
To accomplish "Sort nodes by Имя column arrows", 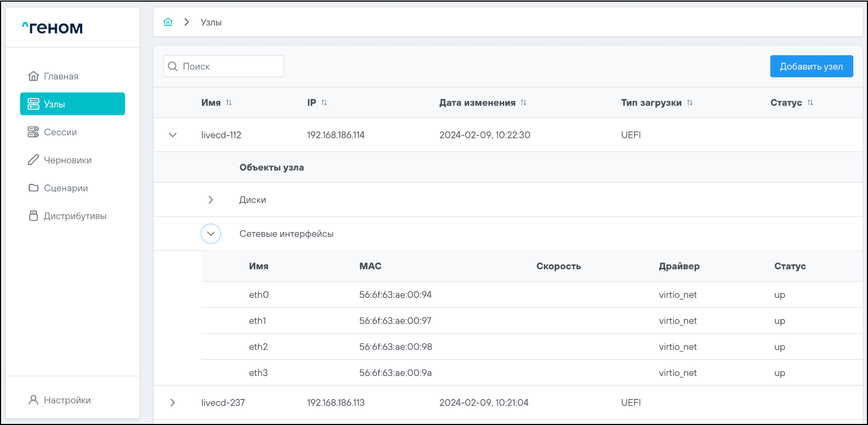I will (x=229, y=103).
